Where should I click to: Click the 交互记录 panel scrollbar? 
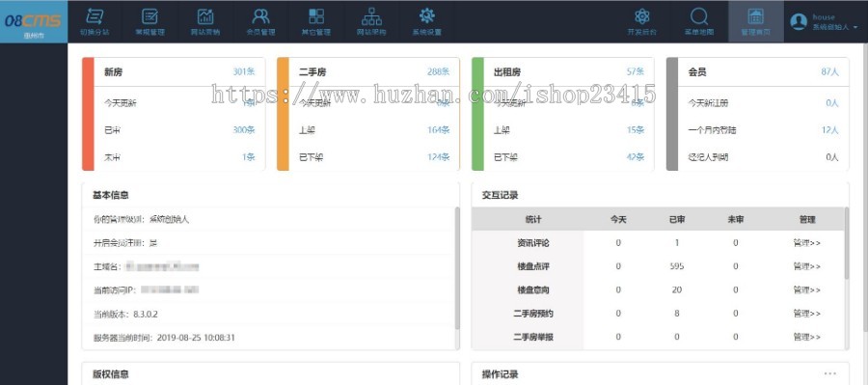click(847, 242)
